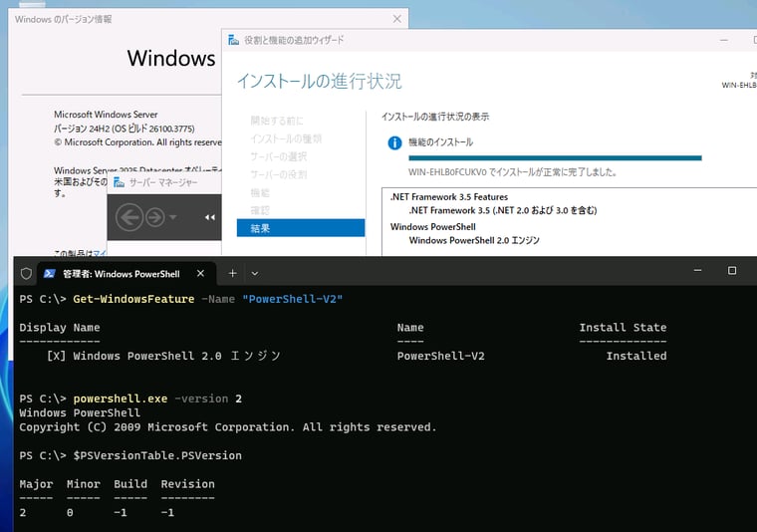Select the 管理者: Windows PowerShell tab
Screen dimensions: 757x532
point(126,274)
